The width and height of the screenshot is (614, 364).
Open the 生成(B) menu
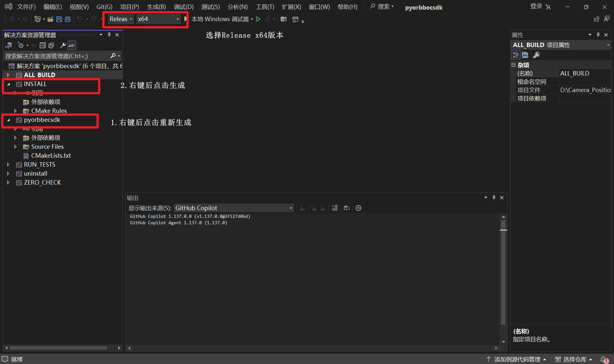(x=156, y=6)
